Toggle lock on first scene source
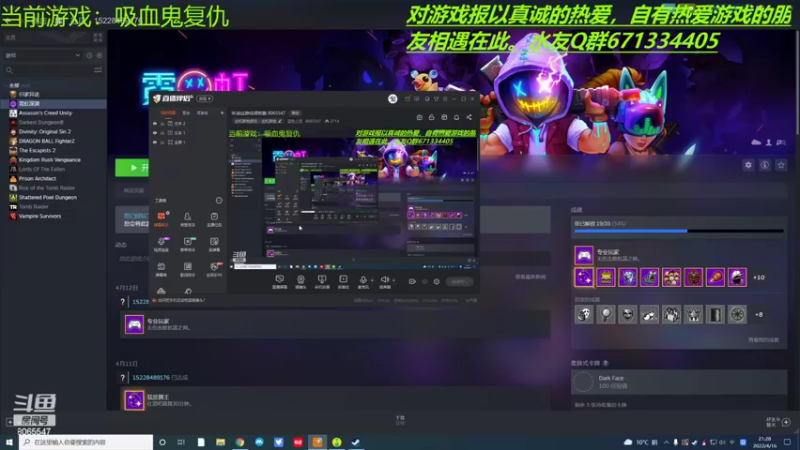The image size is (800, 450). pos(163,123)
